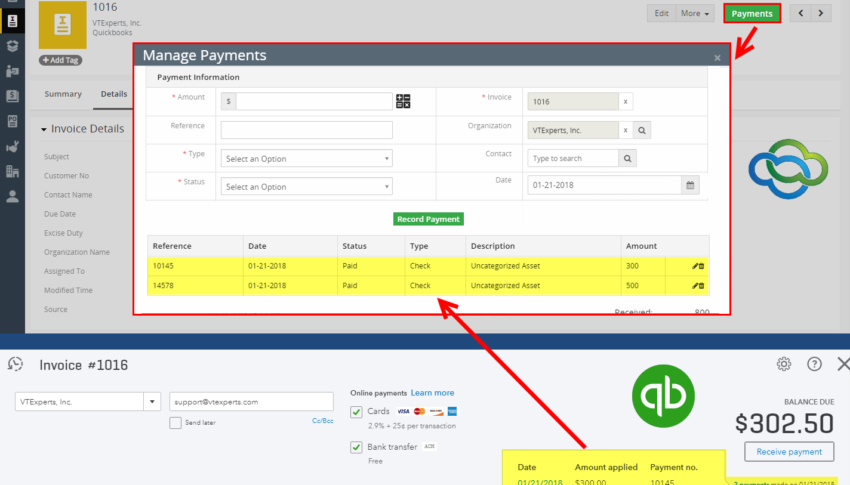Click the Edit button
Screen dimensions: 850x485
coord(661,14)
